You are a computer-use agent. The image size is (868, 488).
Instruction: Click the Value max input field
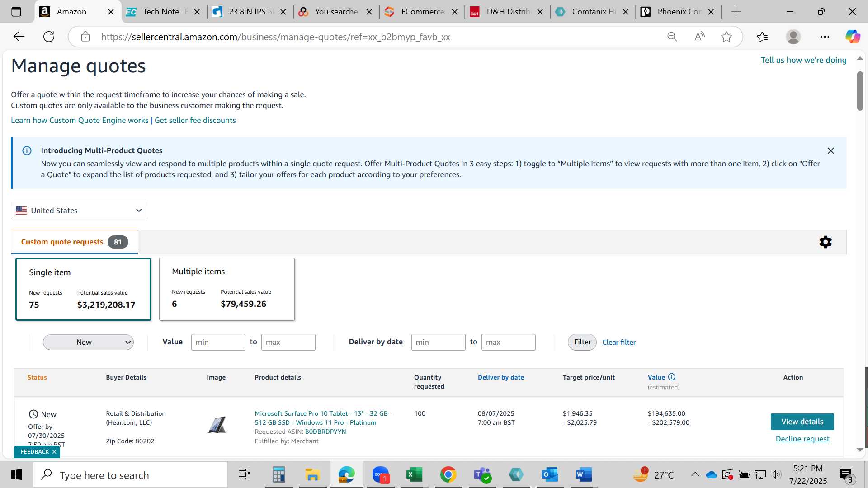coord(288,343)
